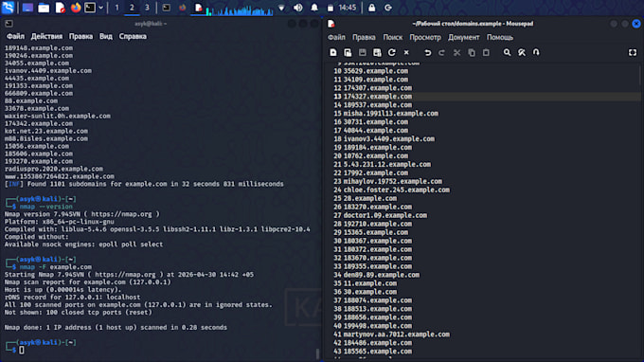
Task: Select Mousepad window in taskbar
Action: (x=198, y=8)
